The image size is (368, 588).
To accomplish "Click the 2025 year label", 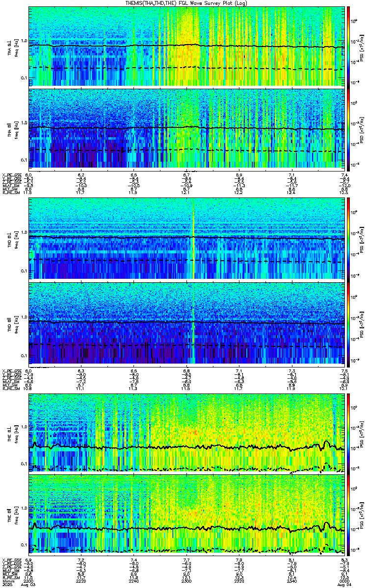I will [x=7, y=585].
